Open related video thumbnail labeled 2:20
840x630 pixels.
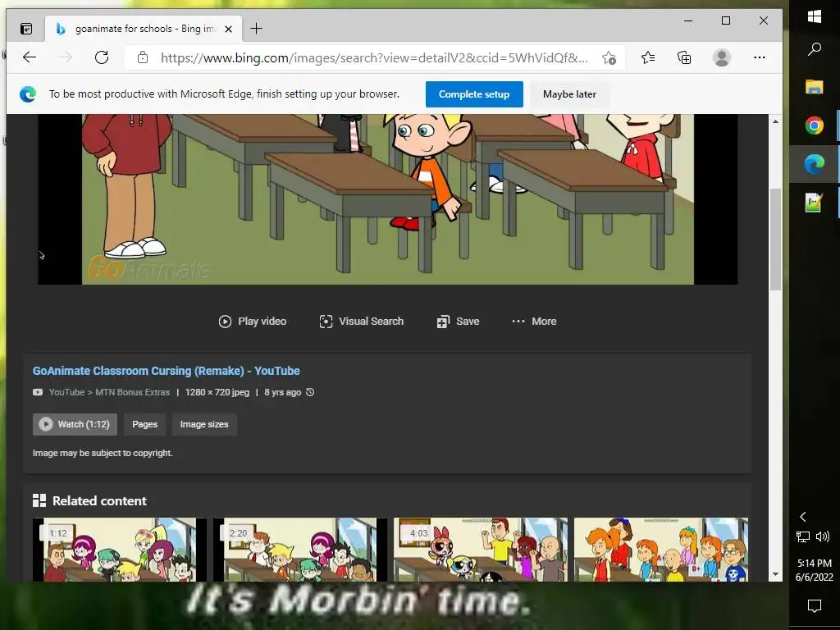click(x=300, y=549)
